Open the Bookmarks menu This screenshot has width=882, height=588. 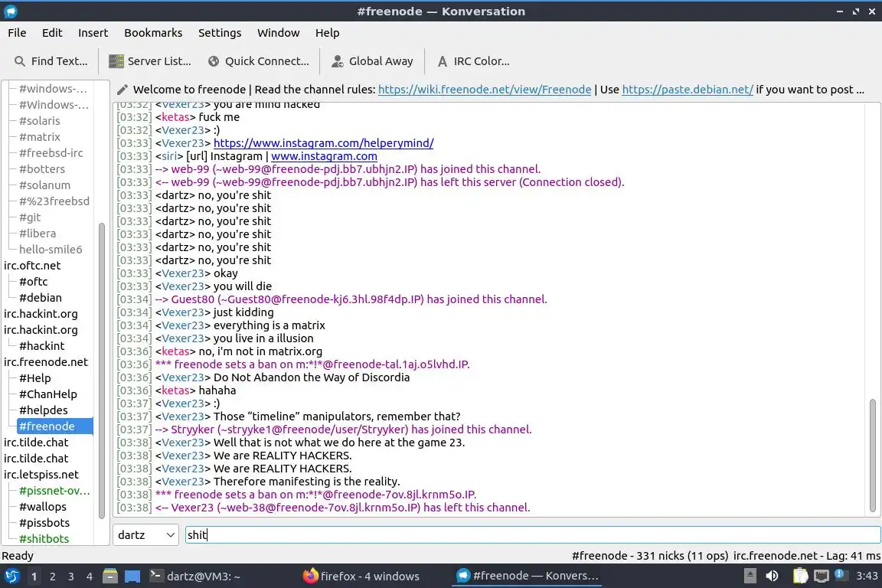point(153,33)
